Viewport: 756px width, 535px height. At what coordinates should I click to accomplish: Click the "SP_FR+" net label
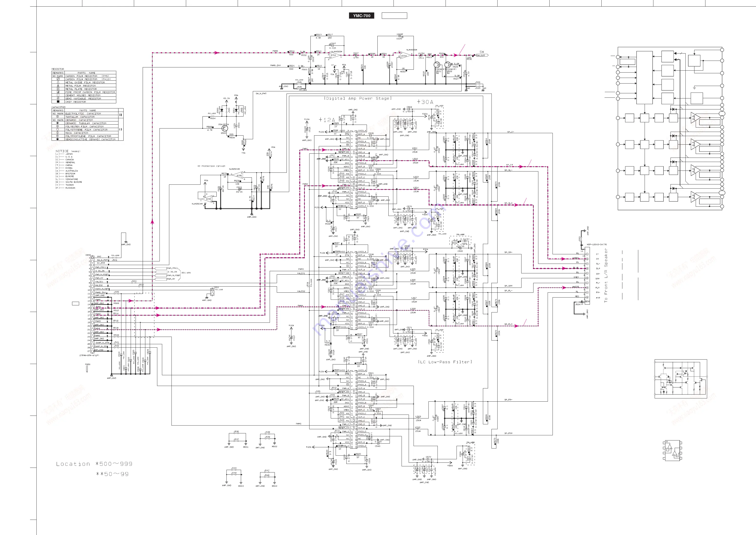click(x=508, y=433)
